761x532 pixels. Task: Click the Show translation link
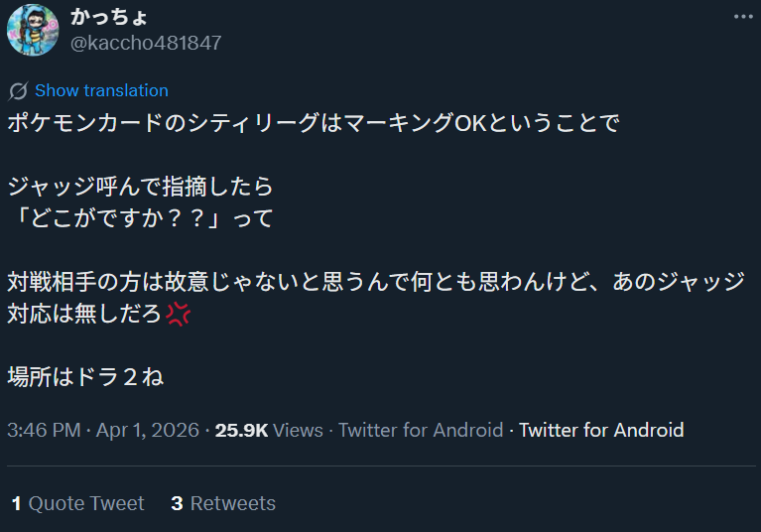[101, 91]
